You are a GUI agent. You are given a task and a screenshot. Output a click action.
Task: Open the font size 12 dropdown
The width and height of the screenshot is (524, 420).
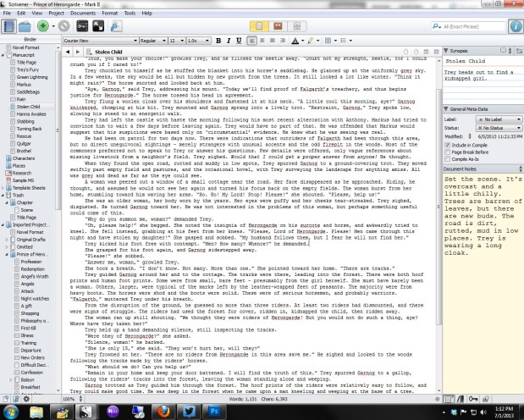(177, 41)
